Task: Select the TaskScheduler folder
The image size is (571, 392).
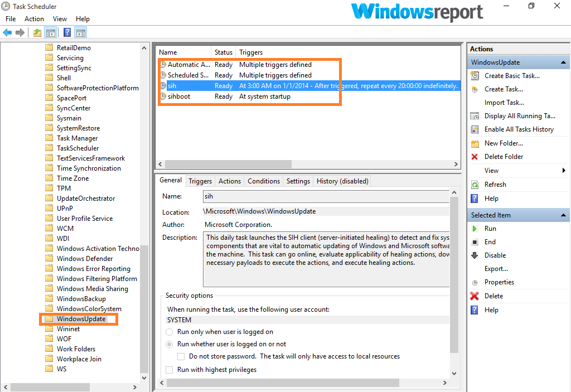Action: [x=78, y=148]
